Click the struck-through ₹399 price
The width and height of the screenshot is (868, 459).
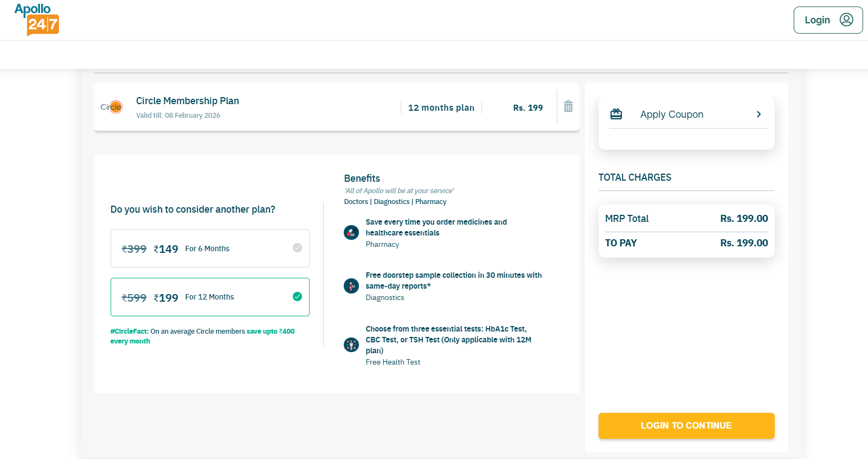pyautogui.click(x=134, y=249)
